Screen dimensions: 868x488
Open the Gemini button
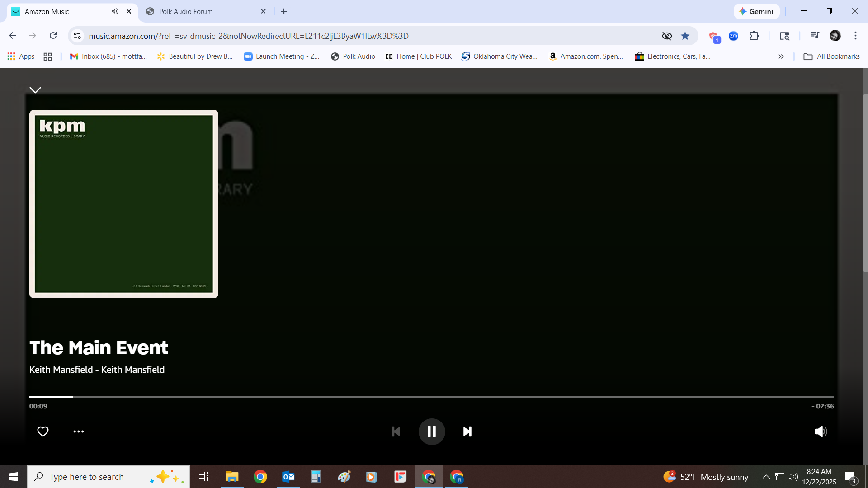click(756, 11)
